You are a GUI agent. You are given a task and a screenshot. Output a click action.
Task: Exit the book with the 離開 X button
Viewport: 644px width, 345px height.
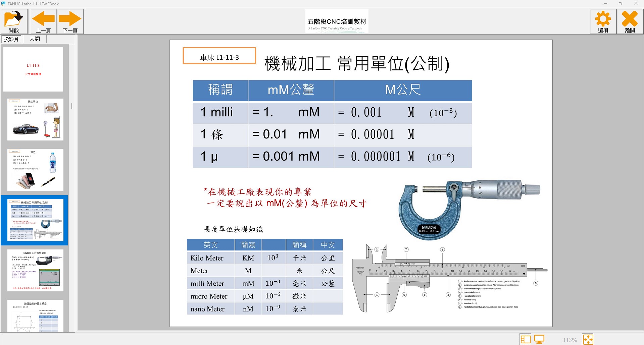pos(630,21)
